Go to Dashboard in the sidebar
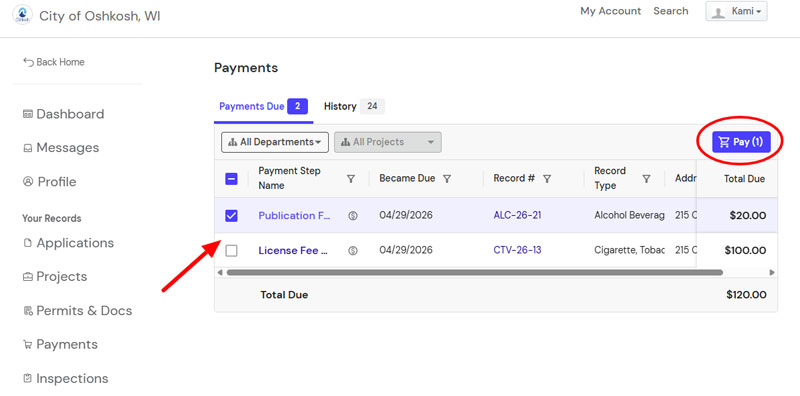Image resolution: width=800 pixels, height=396 pixels. click(x=64, y=114)
